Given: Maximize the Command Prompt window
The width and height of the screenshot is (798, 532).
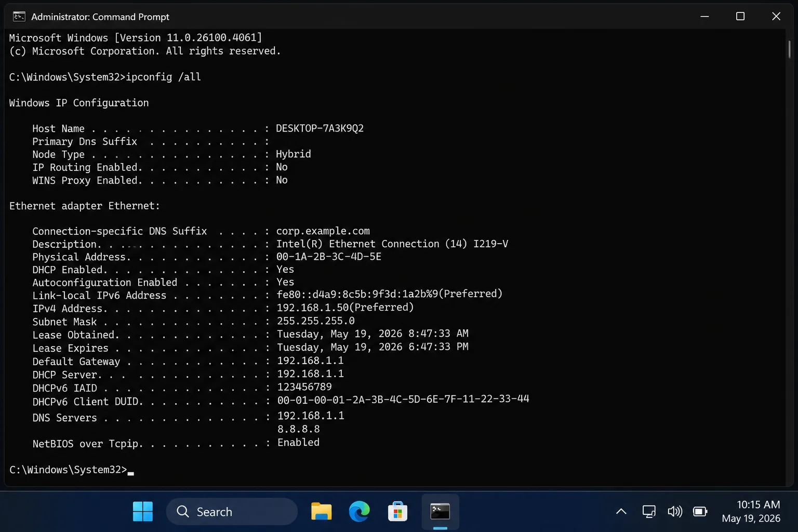Looking at the screenshot, I should 740,17.
